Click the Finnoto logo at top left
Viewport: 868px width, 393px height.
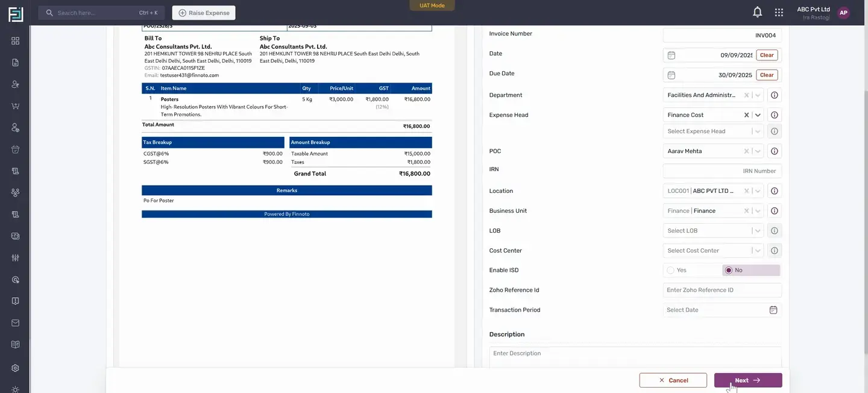16,13
